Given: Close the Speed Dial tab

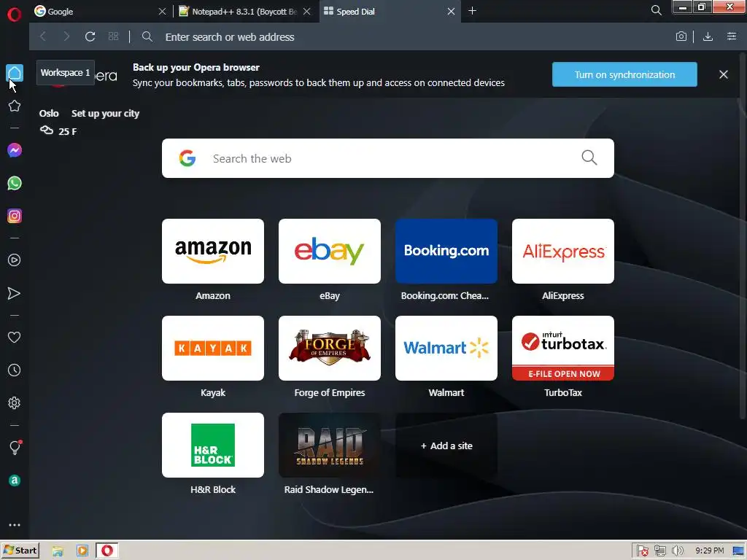Looking at the screenshot, I should click(451, 12).
